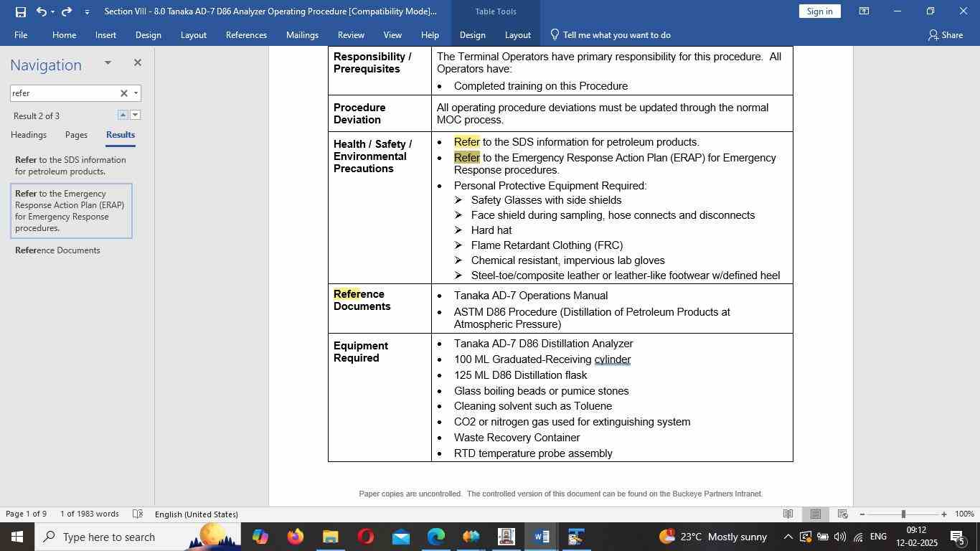
Task: Switch to the Insert ribbon tab
Action: pos(105,34)
